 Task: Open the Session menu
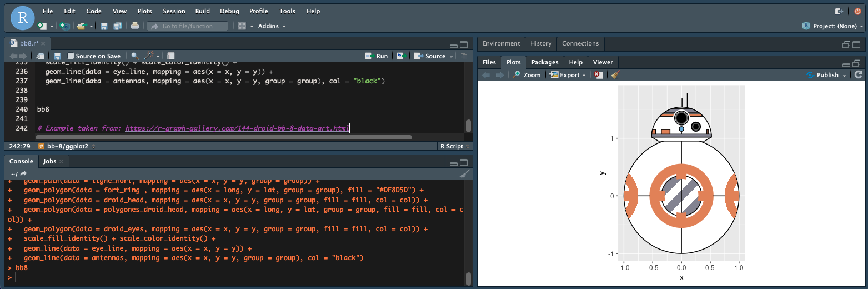pyautogui.click(x=174, y=11)
